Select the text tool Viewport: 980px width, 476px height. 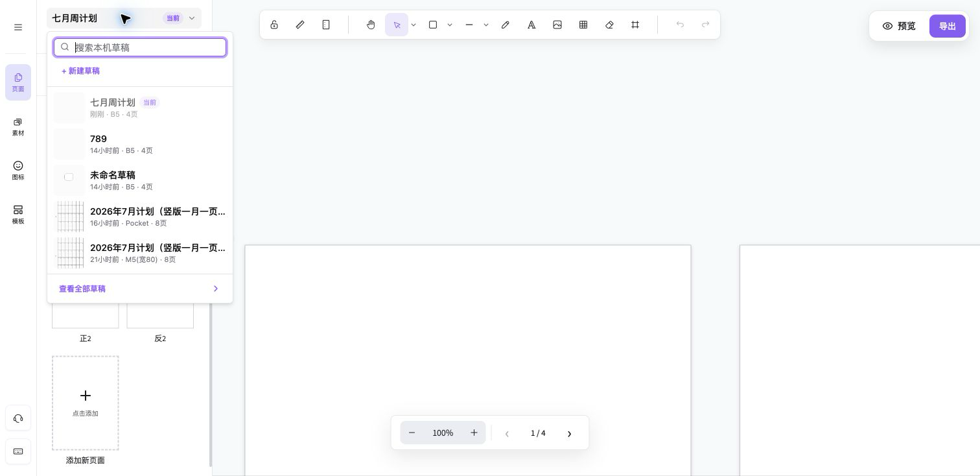(531, 25)
